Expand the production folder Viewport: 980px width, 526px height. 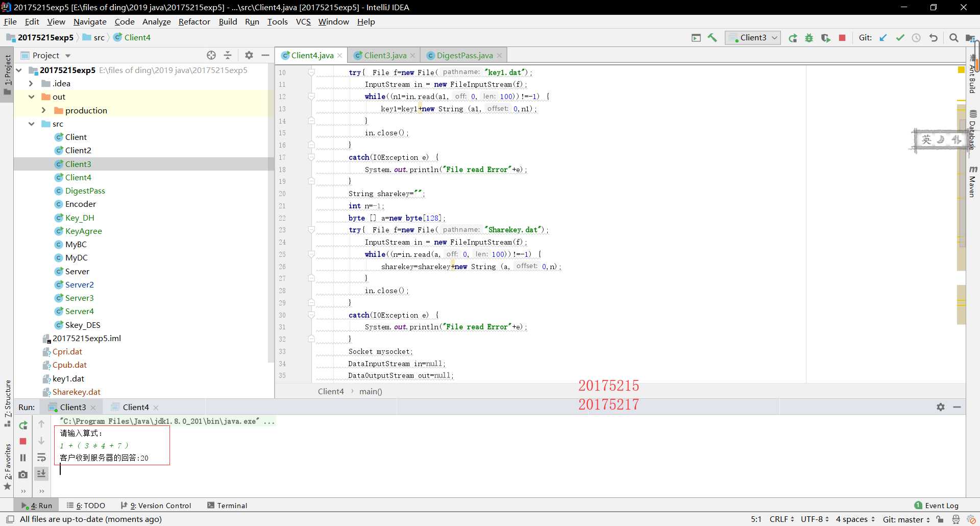43,110
